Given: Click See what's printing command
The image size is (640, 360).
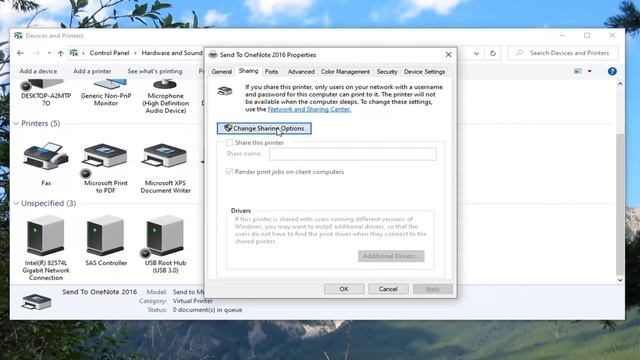Looking at the screenshot, I should point(155,71).
